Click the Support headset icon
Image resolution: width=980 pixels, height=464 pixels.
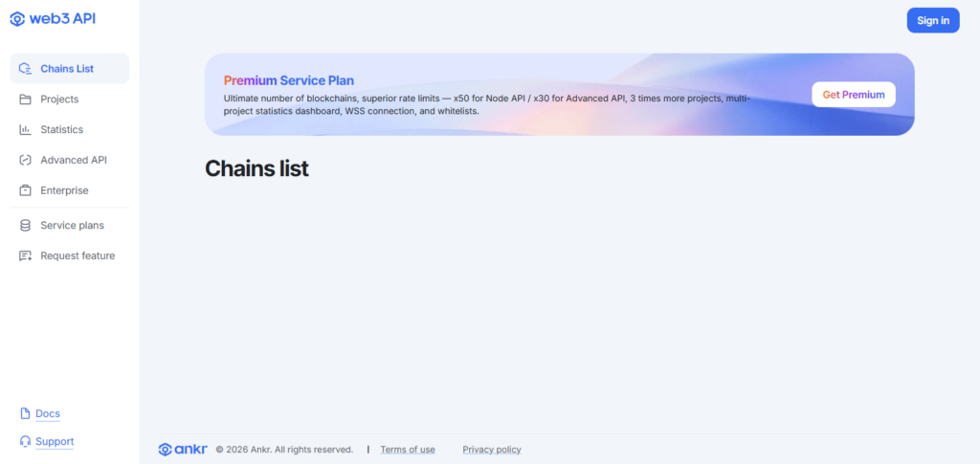(26, 442)
